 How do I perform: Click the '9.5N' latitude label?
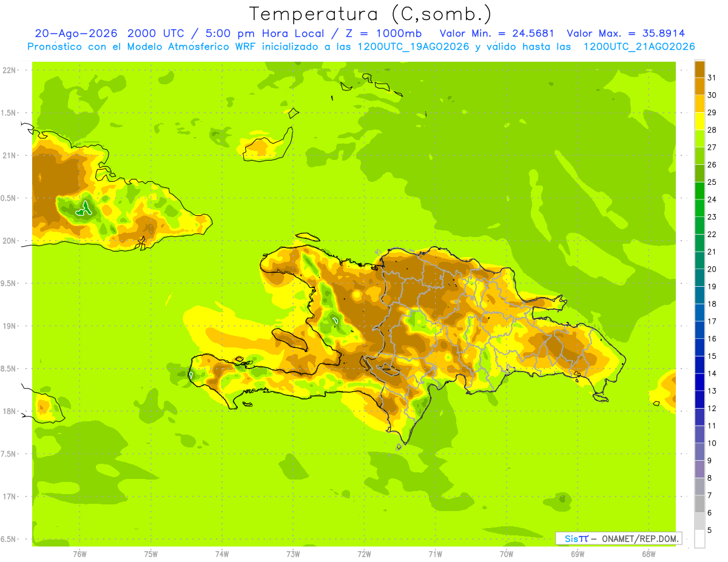click(x=8, y=283)
